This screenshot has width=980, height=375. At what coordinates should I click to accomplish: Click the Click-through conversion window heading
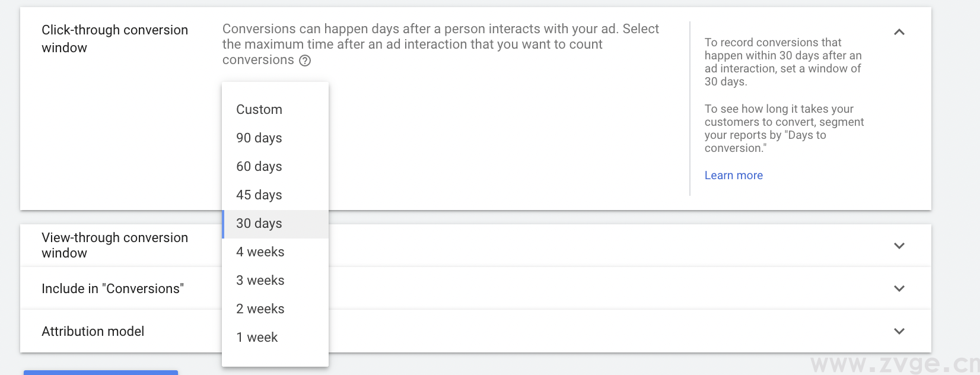click(x=114, y=39)
